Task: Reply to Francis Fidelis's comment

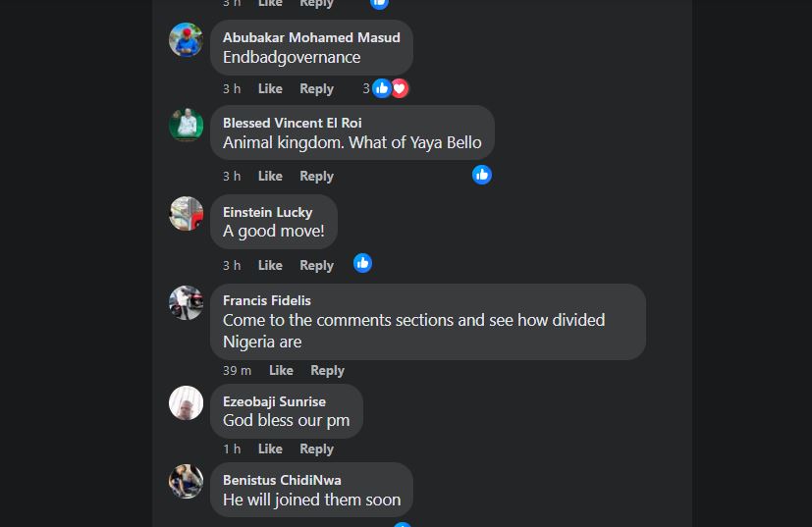Action: pos(327,370)
